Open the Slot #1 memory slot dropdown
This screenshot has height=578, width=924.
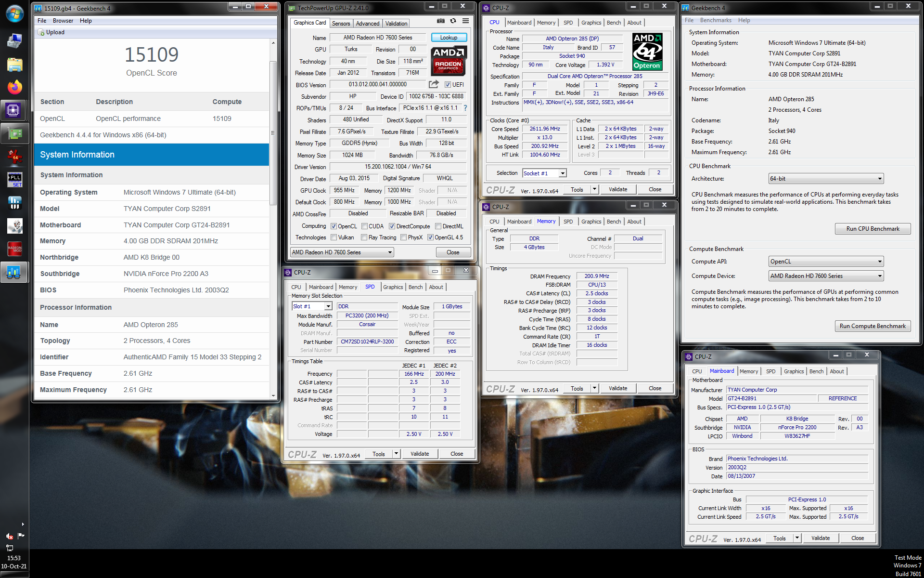point(312,306)
